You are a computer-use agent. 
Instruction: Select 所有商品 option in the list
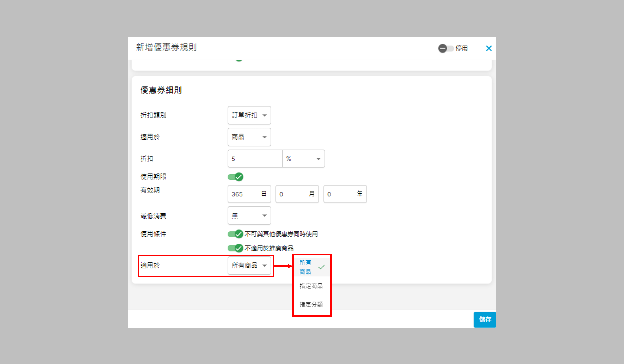(305, 267)
